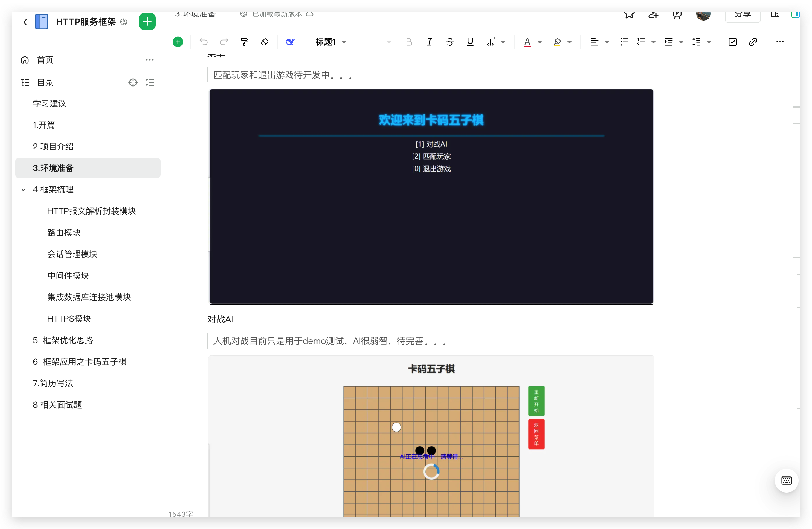Insert a numbered list
Viewport: 812px width, 529px height.
641,42
